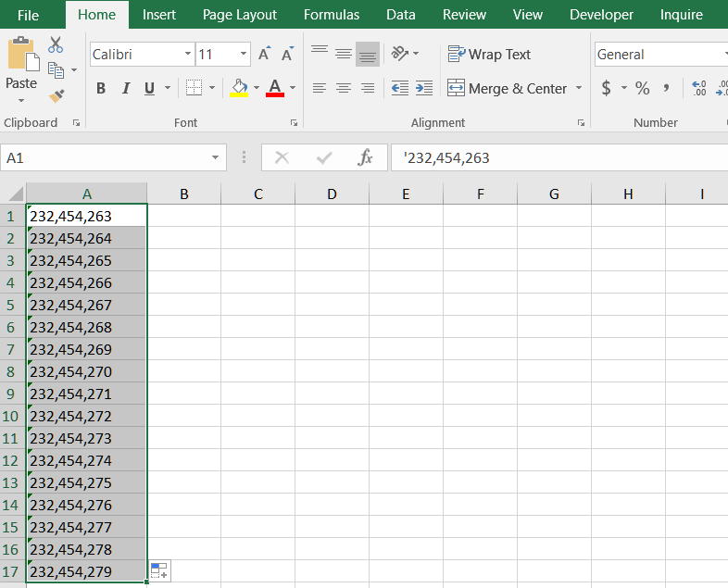
Task: Click the Increase Font Size icon
Action: (x=264, y=55)
